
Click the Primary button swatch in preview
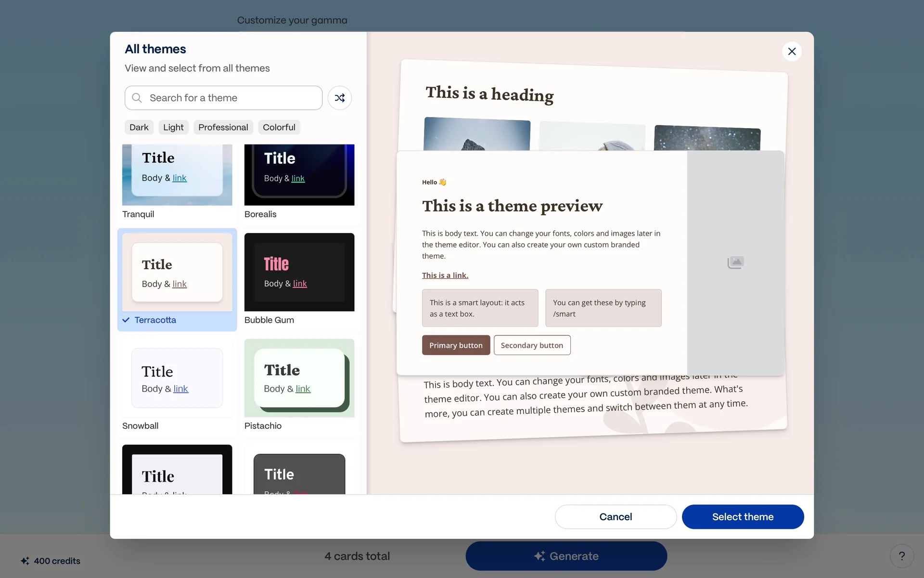[x=456, y=345]
